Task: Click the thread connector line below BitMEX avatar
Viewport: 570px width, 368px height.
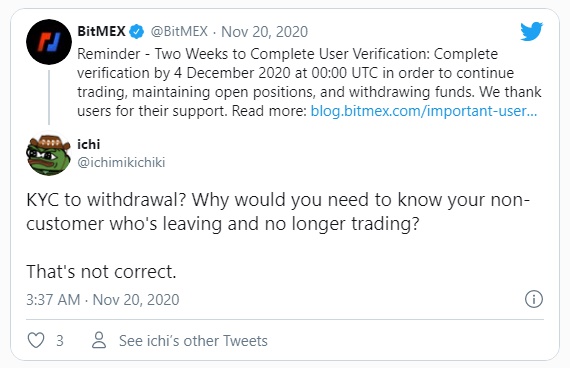Action: point(49,97)
